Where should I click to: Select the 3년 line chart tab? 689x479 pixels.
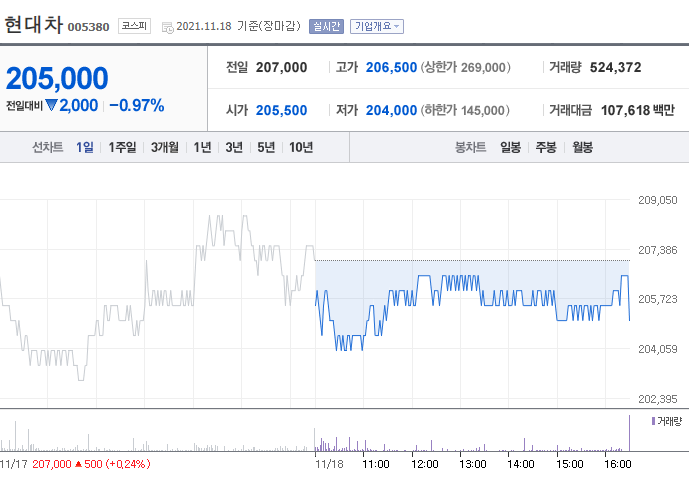click(x=234, y=147)
